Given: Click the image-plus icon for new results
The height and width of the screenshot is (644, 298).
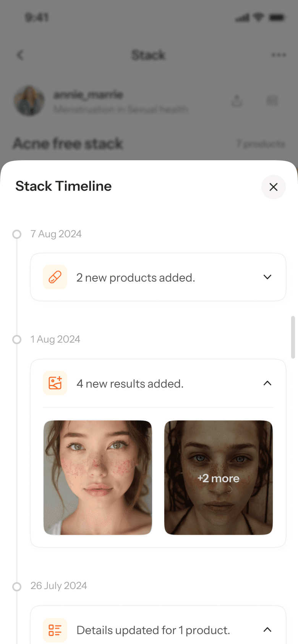Looking at the screenshot, I should click(55, 383).
